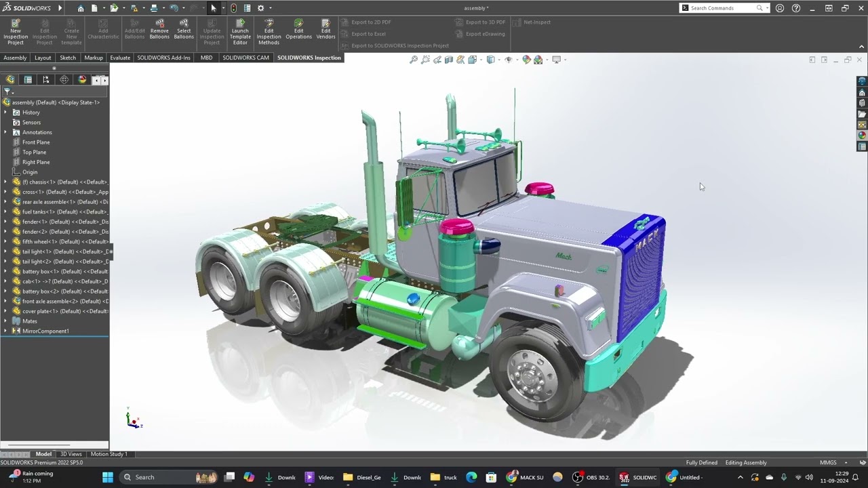Click the Print icon
This screenshot has width=868, height=488.
(154, 8)
